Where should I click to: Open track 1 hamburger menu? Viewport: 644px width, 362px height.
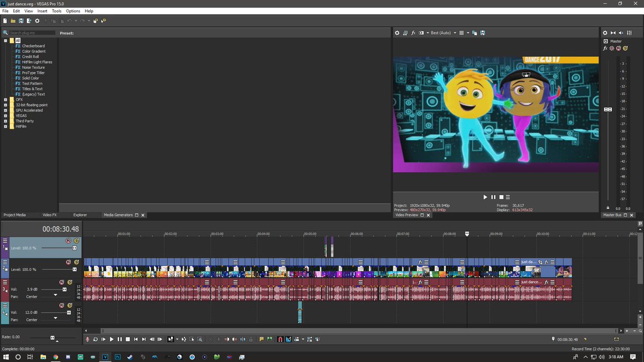coord(5,241)
